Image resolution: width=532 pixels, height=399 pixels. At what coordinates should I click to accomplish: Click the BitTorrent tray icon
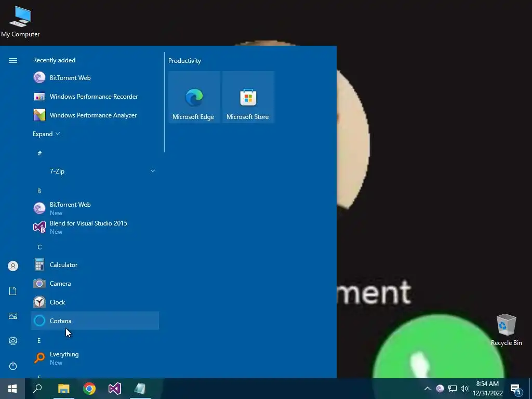(440, 389)
